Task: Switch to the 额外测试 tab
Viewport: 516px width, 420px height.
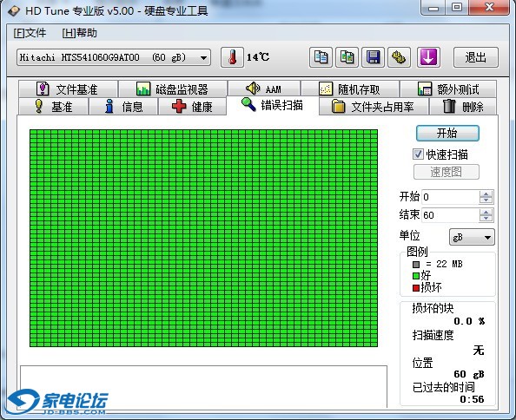Action: coord(448,89)
